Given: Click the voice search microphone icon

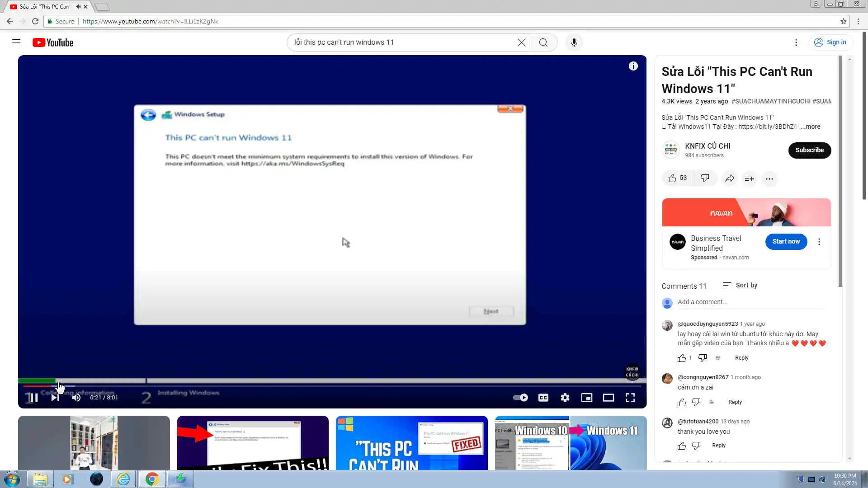Looking at the screenshot, I should [574, 42].
